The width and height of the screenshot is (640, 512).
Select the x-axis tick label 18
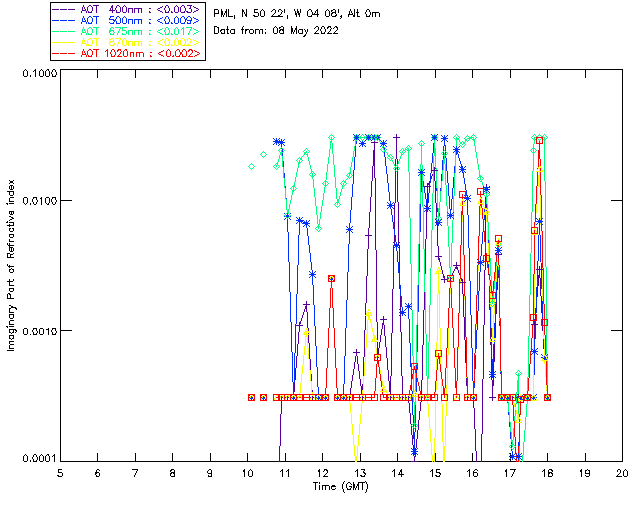[547, 472]
